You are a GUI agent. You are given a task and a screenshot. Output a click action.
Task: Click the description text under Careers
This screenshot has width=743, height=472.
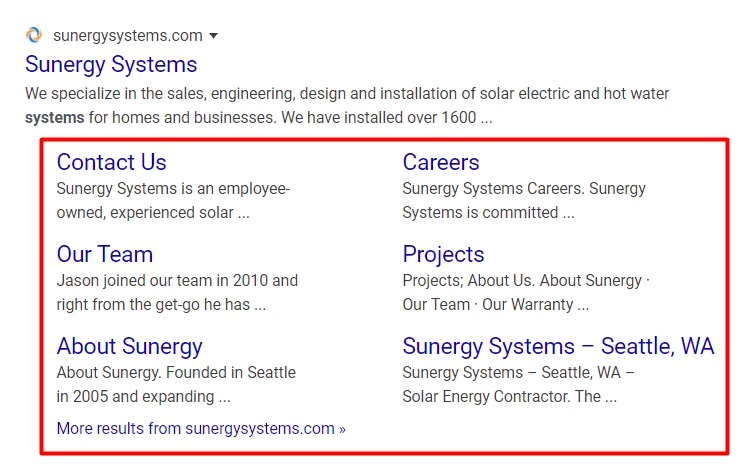coord(524,200)
